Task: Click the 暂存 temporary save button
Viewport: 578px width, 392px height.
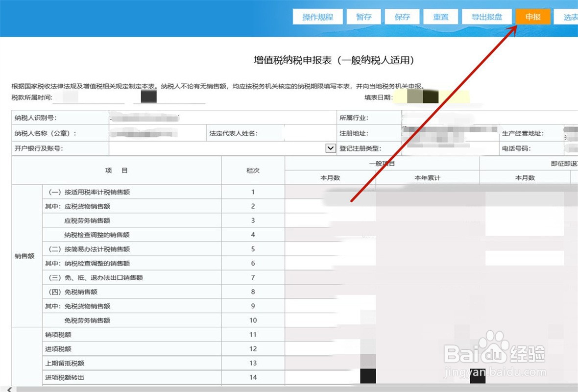Action: (x=363, y=16)
